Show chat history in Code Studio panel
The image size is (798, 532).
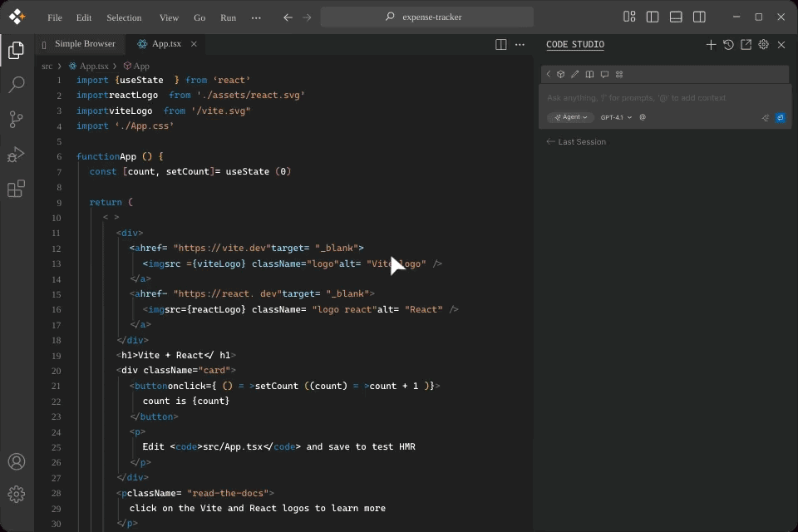coord(728,45)
